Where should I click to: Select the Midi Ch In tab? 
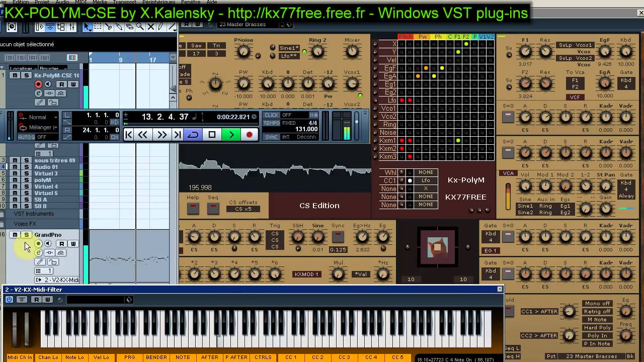click(20, 357)
